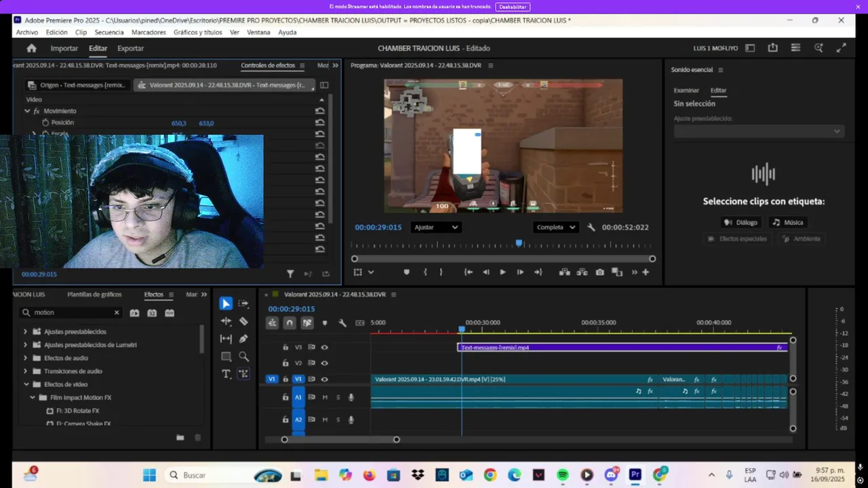Mark In point in Program monitor
Viewport: 868px width, 488px height.
[x=425, y=272]
